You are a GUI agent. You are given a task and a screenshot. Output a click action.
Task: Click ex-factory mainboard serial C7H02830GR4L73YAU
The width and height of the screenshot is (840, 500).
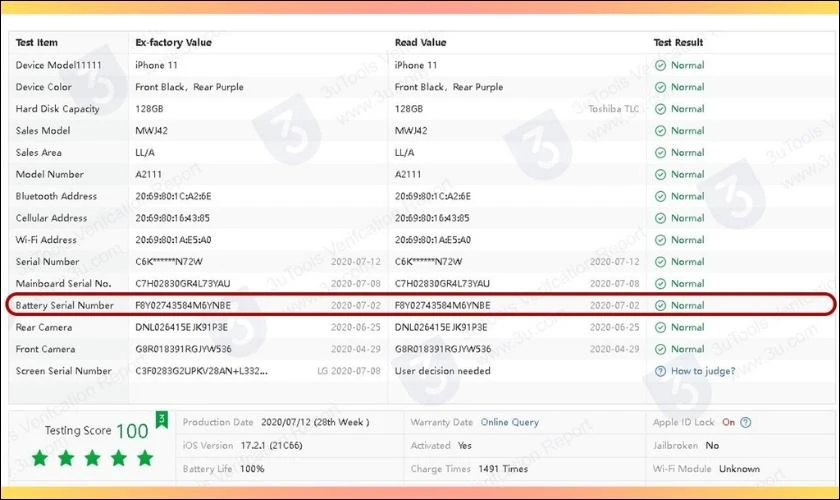[x=183, y=283]
